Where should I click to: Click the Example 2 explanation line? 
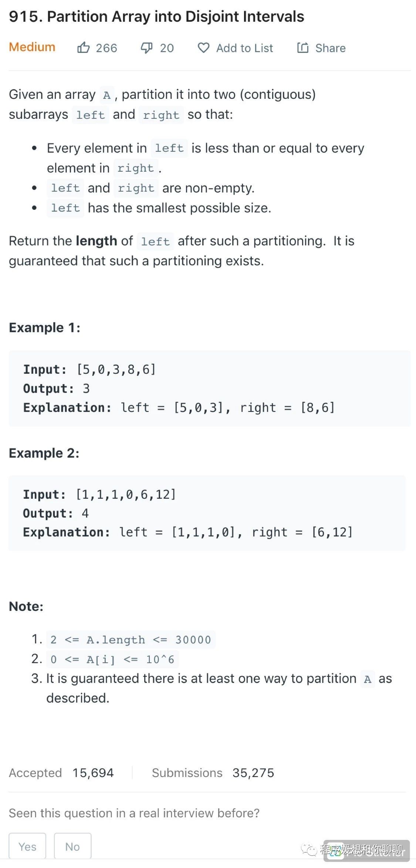(187, 532)
